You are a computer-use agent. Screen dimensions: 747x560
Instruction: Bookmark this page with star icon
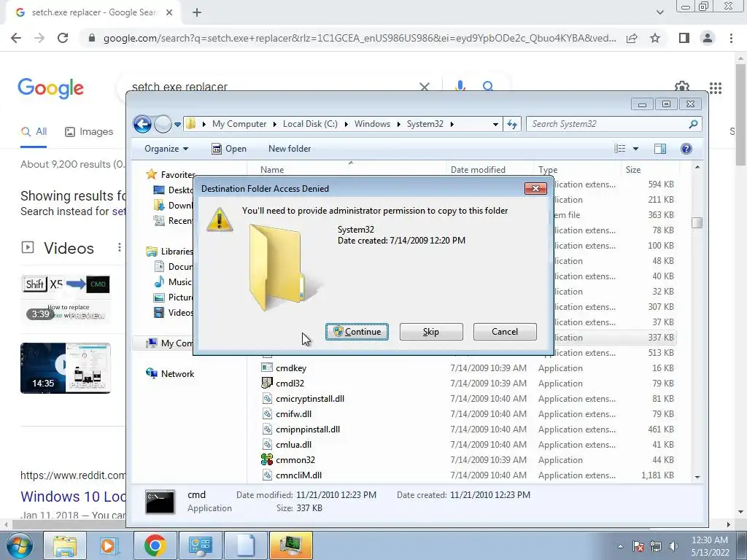tap(655, 38)
